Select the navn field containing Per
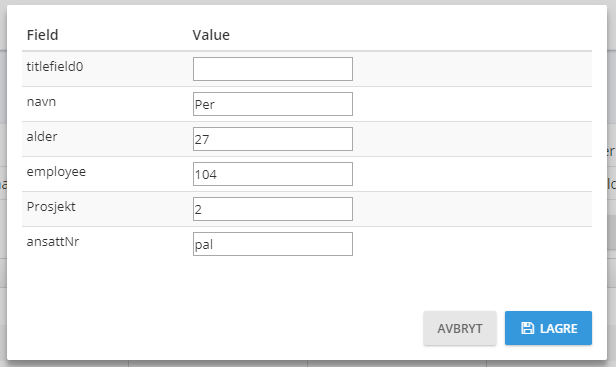The image size is (616, 367). click(273, 104)
